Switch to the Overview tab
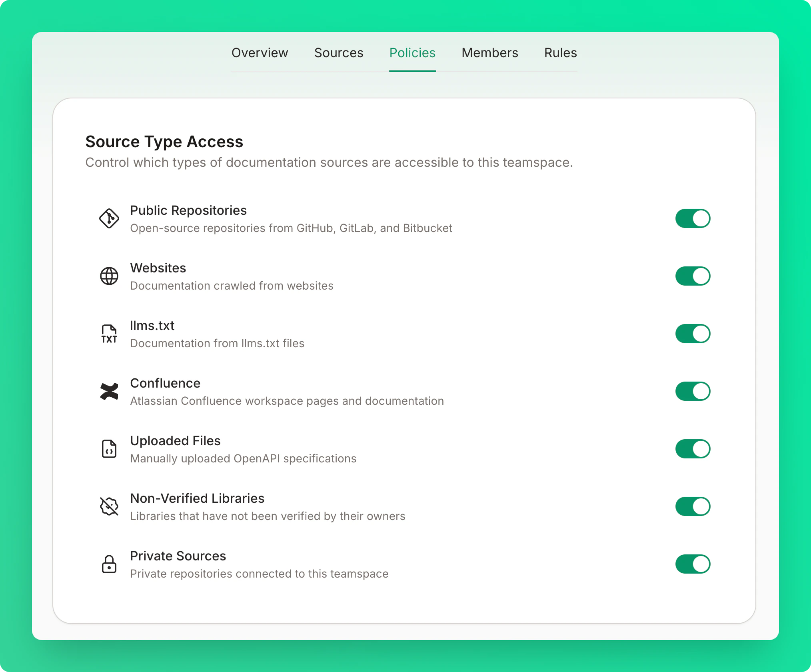 (260, 53)
